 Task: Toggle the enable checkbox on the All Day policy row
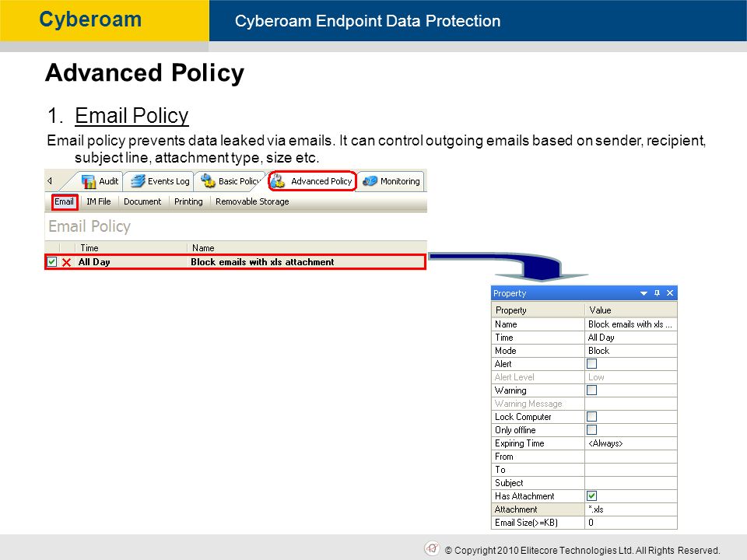pyautogui.click(x=52, y=262)
